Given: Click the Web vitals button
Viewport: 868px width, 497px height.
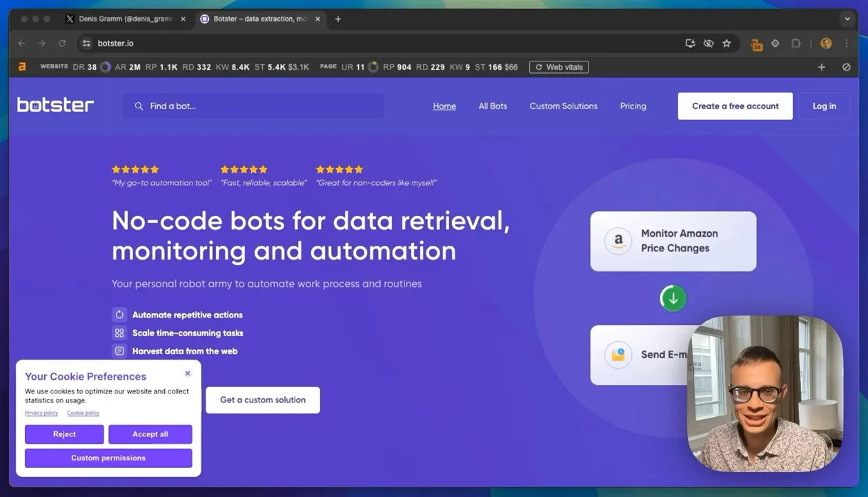Looking at the screenshot, I should (559, 67).
